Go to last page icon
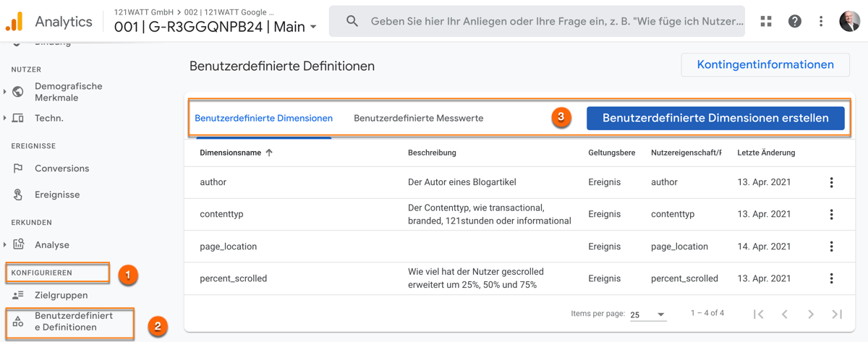The image size is (868, 342). click(837, 314)
